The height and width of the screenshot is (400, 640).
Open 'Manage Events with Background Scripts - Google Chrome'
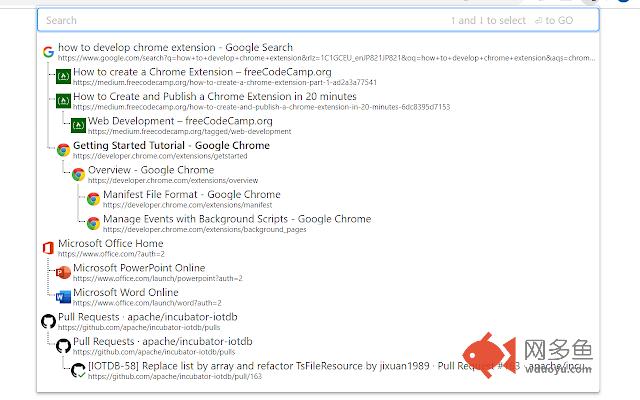[237, 219]
